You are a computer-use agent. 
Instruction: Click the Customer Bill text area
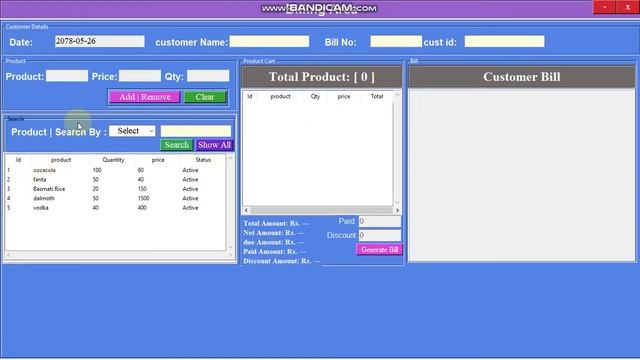pyautogui.click(x=522, y=175)
